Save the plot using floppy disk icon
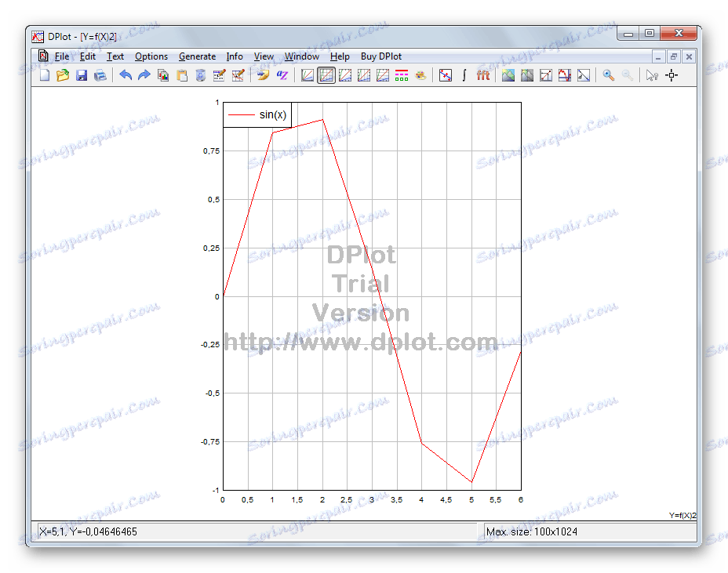The height and width of the screenshot is (573, 728). click(x=82, y=75)
